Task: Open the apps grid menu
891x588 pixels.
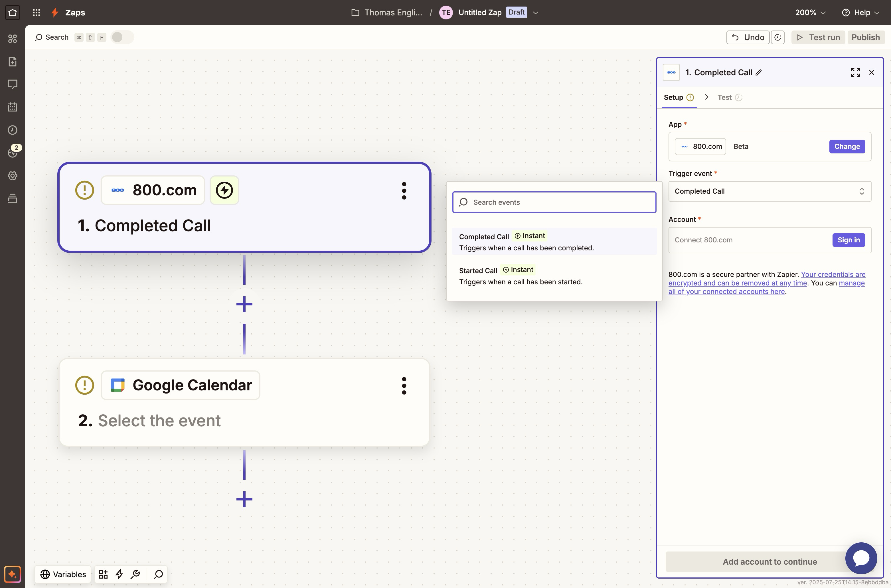Action: coord(37,12)
